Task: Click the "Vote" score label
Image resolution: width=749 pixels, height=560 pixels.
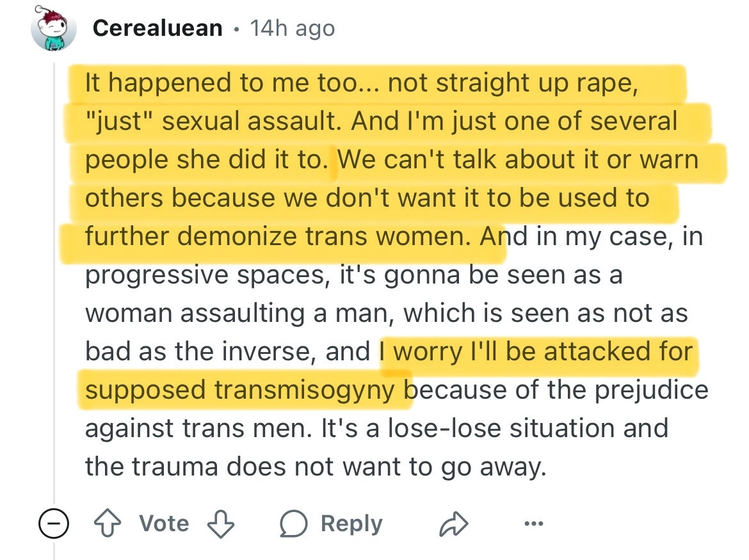Action: tap(164, 524)
